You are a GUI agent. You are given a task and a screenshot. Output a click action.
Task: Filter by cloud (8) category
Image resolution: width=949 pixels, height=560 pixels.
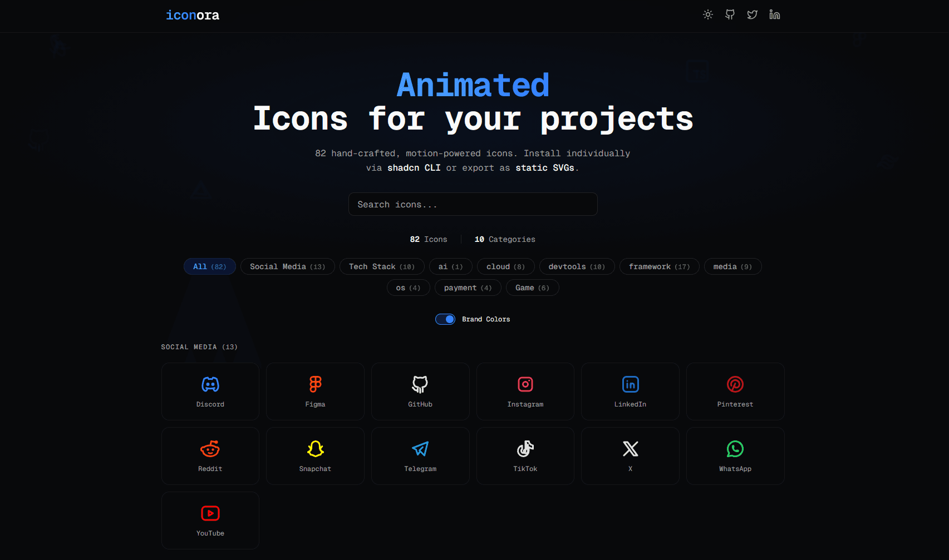point(505,266)
